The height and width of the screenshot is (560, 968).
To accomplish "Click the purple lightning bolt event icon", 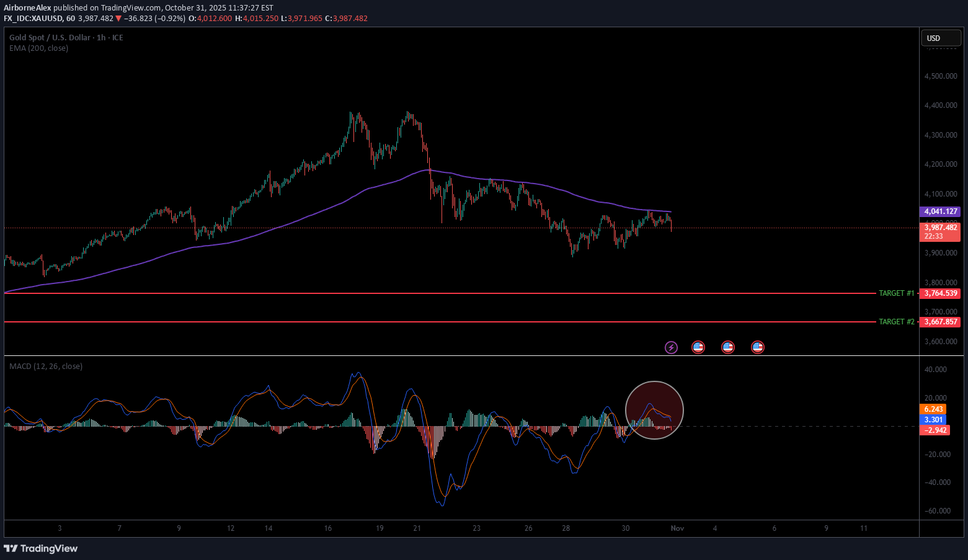I will tap(671, 347).
